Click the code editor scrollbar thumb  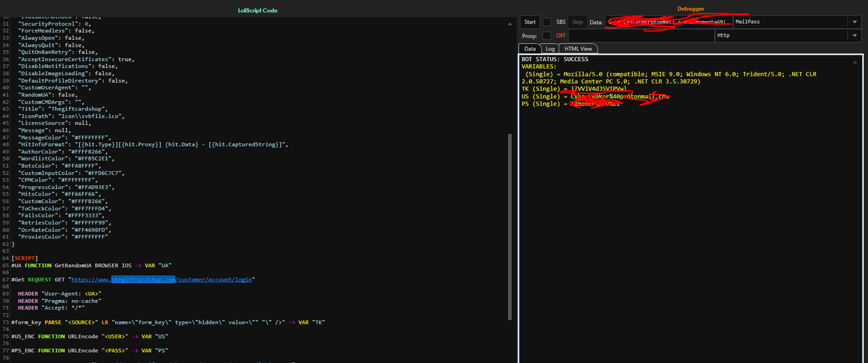click(511, 226)
